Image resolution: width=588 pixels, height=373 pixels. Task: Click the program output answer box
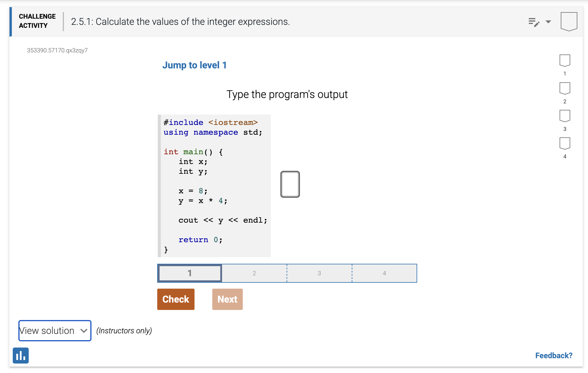(x=290, y=184)
